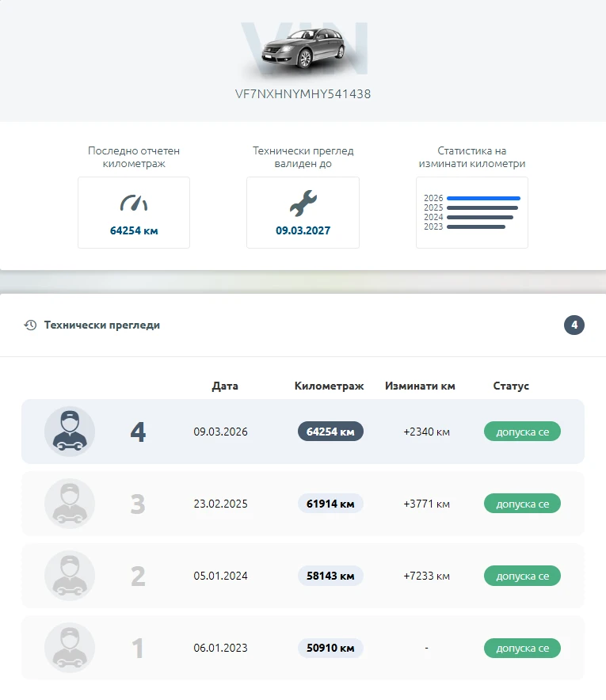606x700 pixels.
Task: Click the 'Статистика на изминати километри' label
Action: (x=472, y=157)
